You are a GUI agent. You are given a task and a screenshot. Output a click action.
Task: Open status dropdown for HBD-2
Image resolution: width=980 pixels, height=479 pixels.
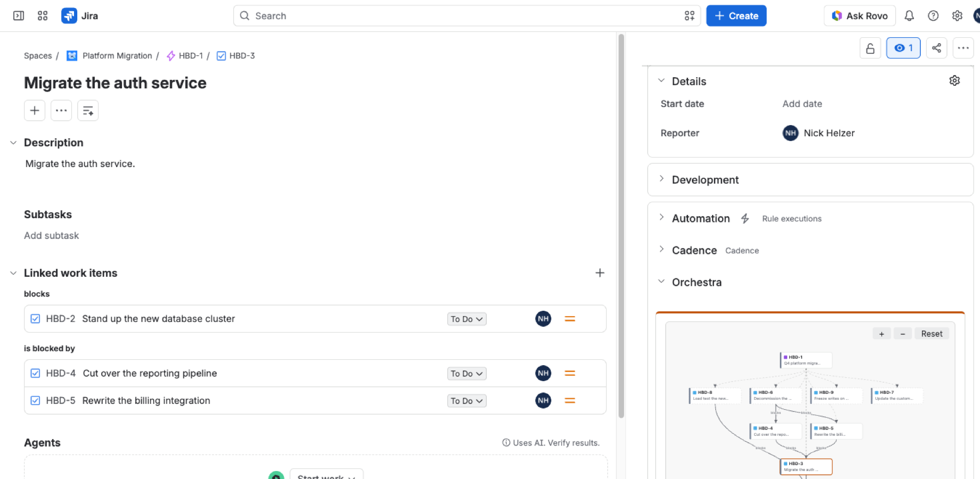[x=467, y=319]
